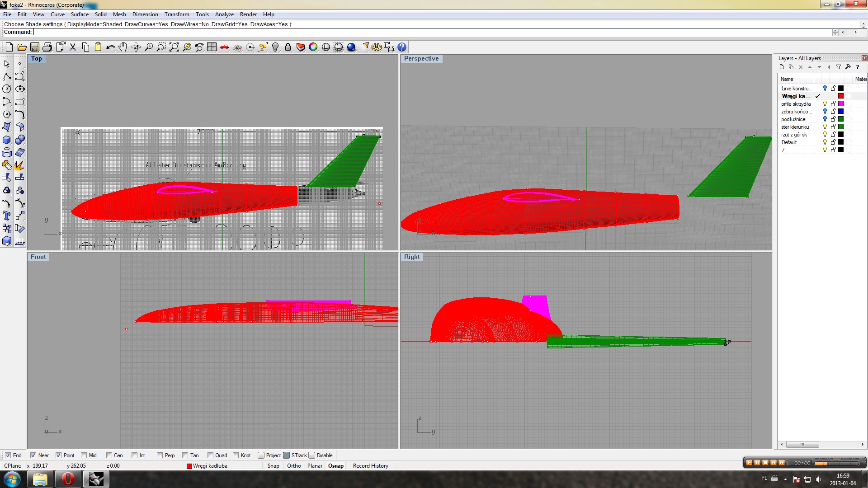This screenshot has width=868, height=488.
Task: Click the Options gear icon
Action: tap(377, 47)
